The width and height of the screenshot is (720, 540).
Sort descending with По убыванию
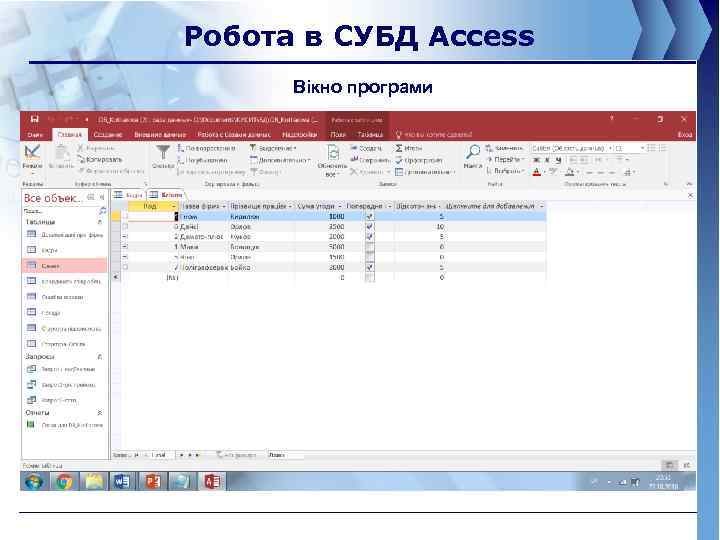[202, 160]
